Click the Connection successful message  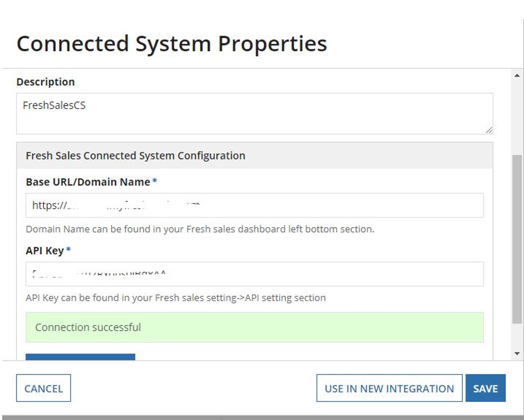point(255,327)
